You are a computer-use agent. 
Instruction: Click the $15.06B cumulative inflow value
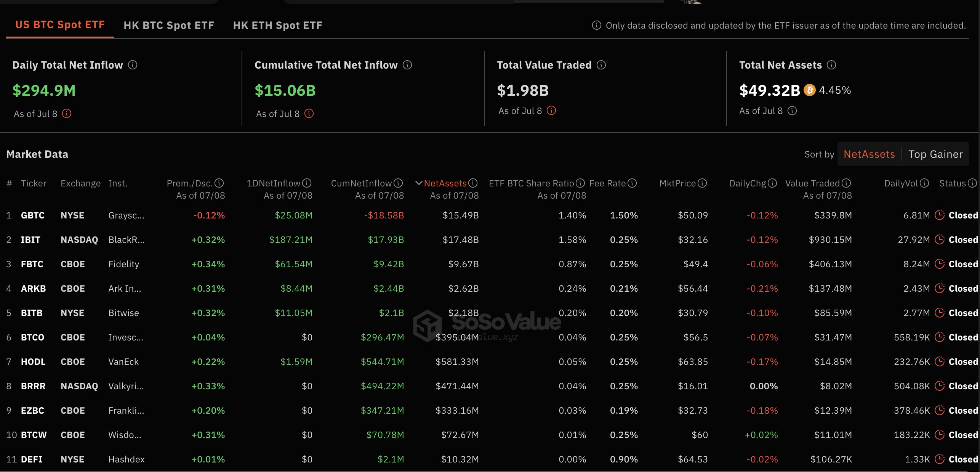[x=285, y=90]
